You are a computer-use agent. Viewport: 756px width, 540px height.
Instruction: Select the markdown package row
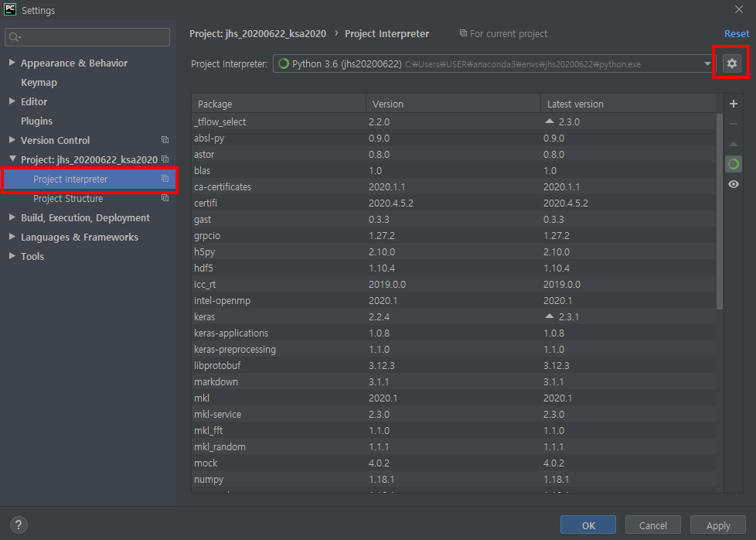click(x=454, y=381)
